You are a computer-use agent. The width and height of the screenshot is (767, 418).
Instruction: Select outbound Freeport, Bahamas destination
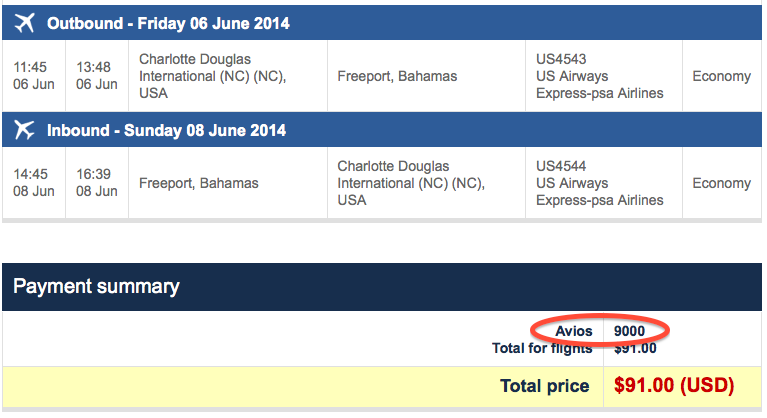[397, 76]
